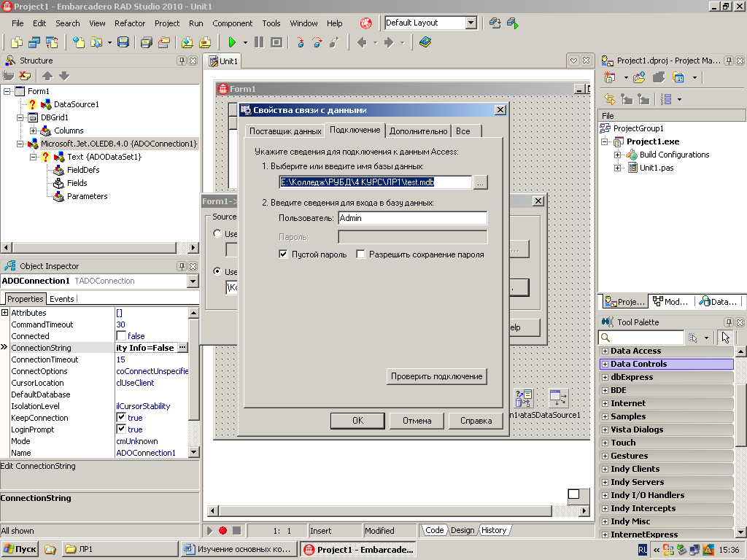Click the database browse ellipsis button
747x560 pixels.
[x=481, y=182]
